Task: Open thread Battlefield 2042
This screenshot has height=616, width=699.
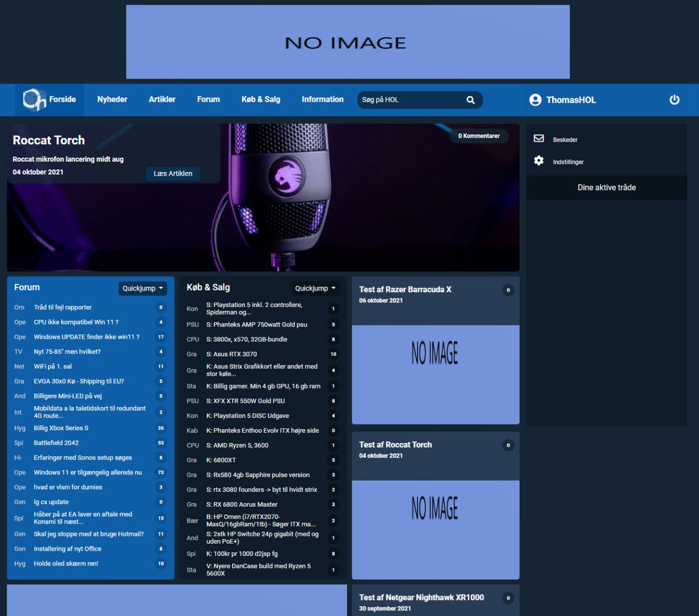Action: pos(56,443)
